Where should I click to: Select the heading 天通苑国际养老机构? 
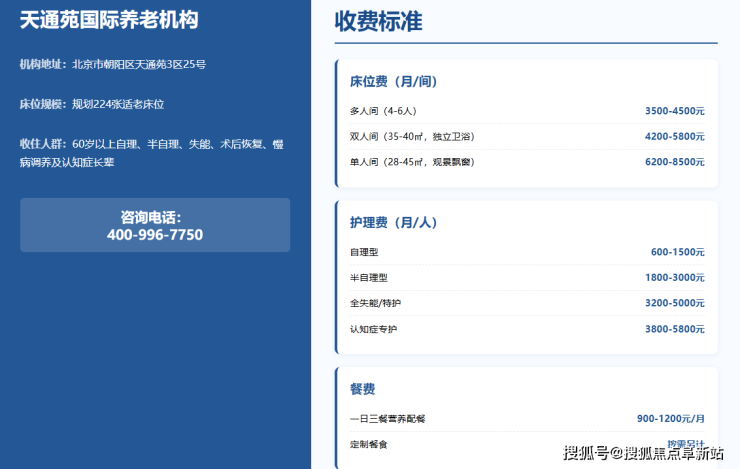pos(109,20)
